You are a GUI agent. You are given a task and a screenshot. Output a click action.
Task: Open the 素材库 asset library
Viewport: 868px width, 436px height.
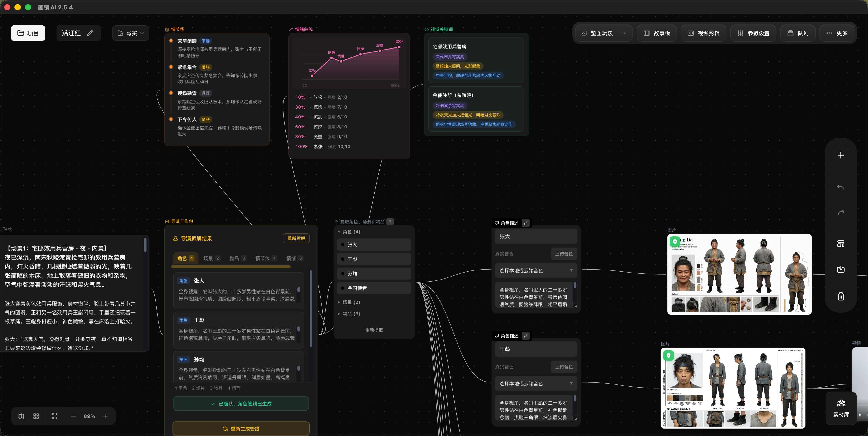point(841,408)
